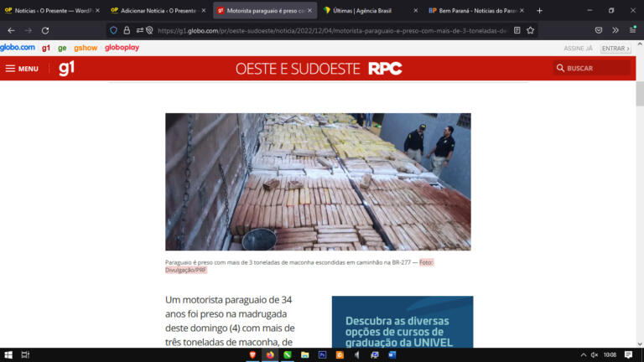Image resolution: width=644 pixels, height=362 pixels.
Task: Close the Adicionar Notícia tab
Action: click(204, 11)
